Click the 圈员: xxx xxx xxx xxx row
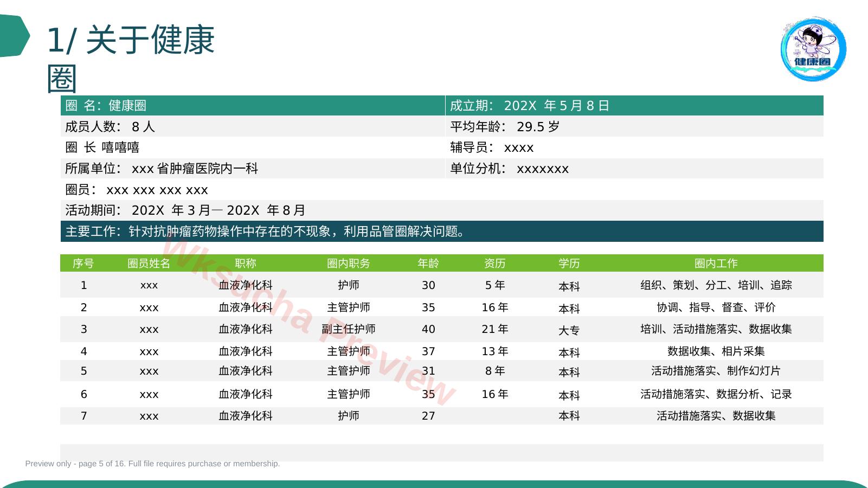Viewport: 868px width, 488px height. (x=442, y=190)
